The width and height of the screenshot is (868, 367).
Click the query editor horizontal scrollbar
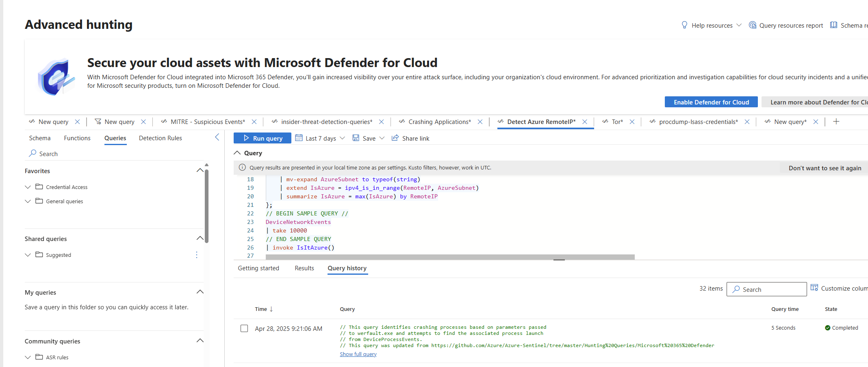point(450,257)
